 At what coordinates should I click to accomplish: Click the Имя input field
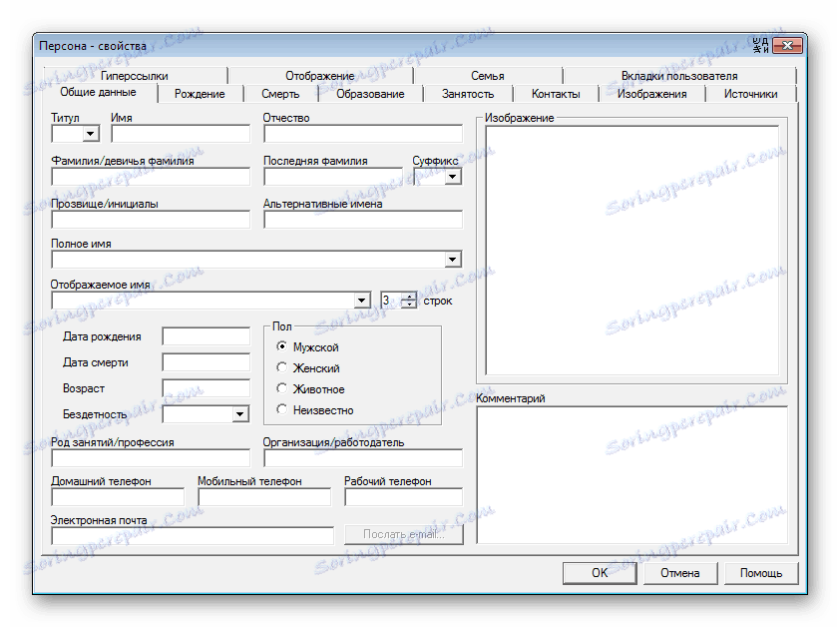point(181,134)
